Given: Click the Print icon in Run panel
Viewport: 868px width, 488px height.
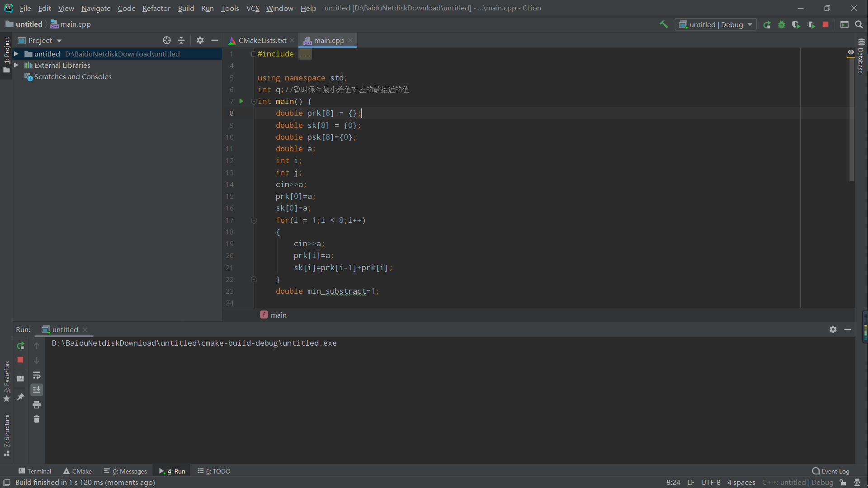Looking at the screenshot, I should click(x=37, y=404).
